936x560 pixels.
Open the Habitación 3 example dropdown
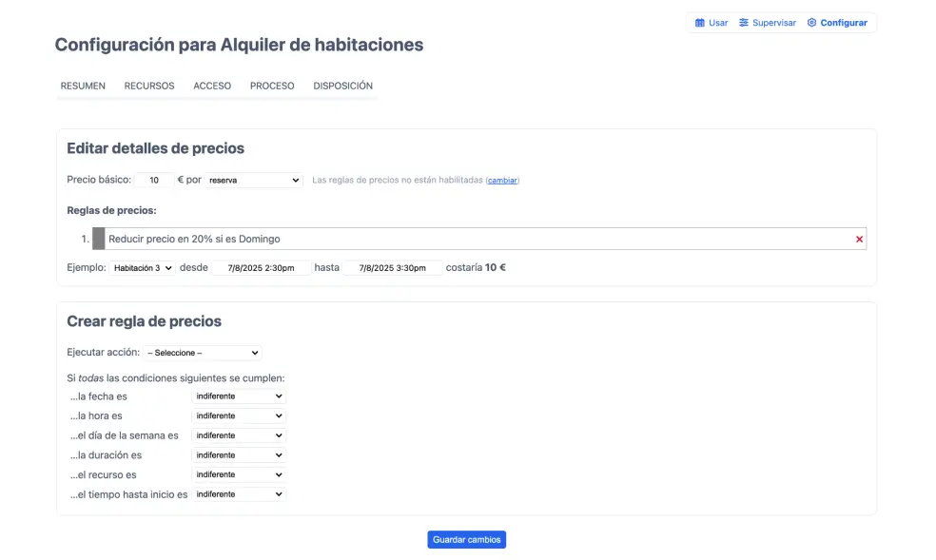point(143,268)
